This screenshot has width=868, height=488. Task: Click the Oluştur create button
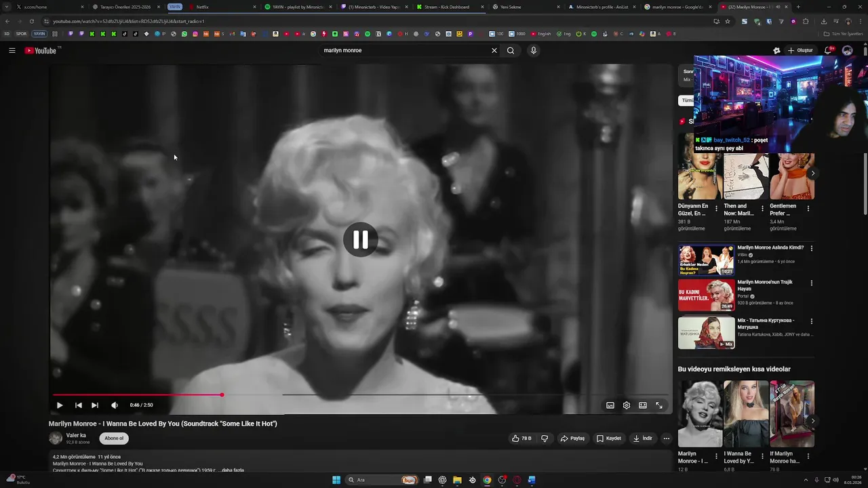pos(800,50)
